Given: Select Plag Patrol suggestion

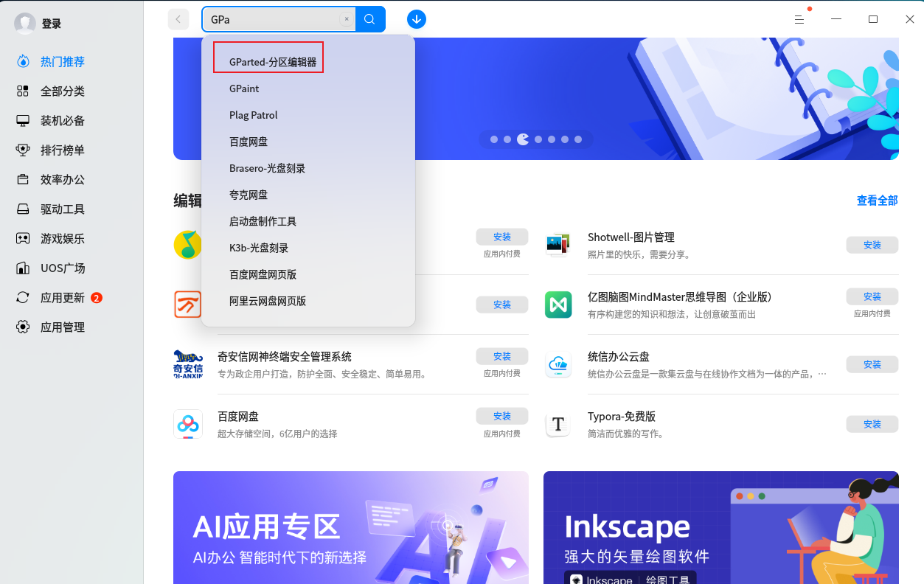Looking at the screenshot, I should point(253,115).
